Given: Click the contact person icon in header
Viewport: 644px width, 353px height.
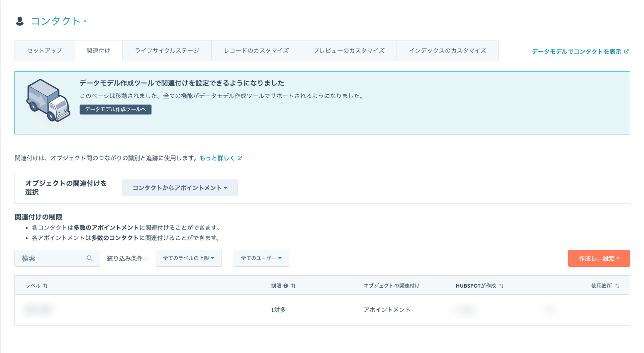Looking at the screenshot, I should [x=20, y=21].
